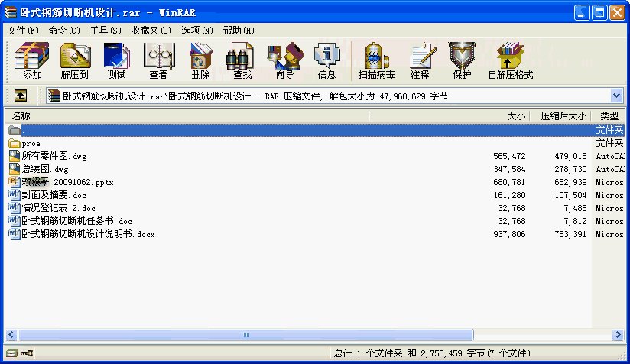Click the 自解压格式 (SFX) icon

point(510,61)
